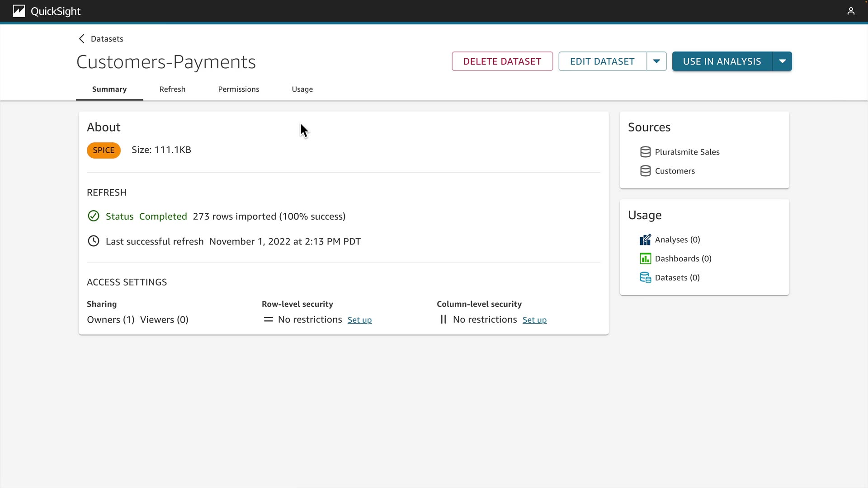Expand the Use in Analysis dropdown arrow
This screenshot has width=868, height=488.
click(782, 61)
